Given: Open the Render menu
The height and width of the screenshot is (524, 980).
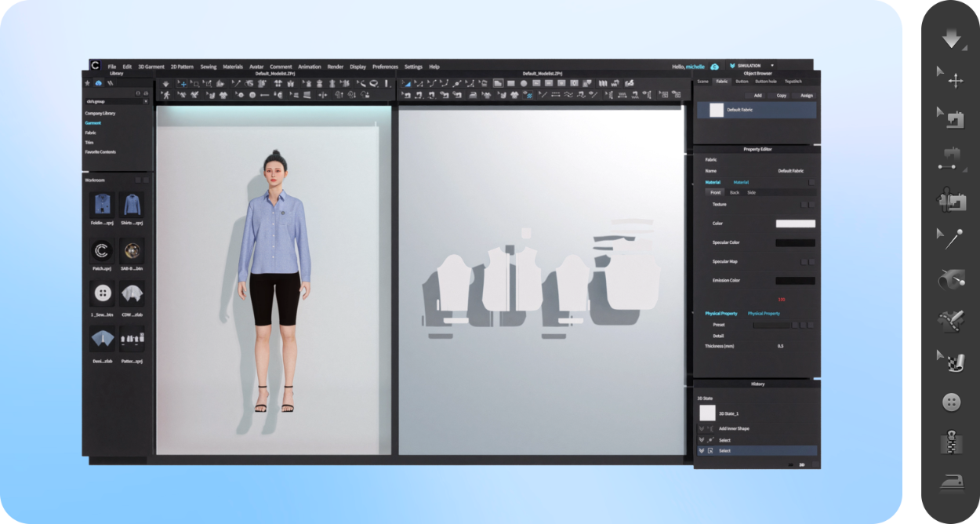Looking at the screenshot, I should (336, 67).
